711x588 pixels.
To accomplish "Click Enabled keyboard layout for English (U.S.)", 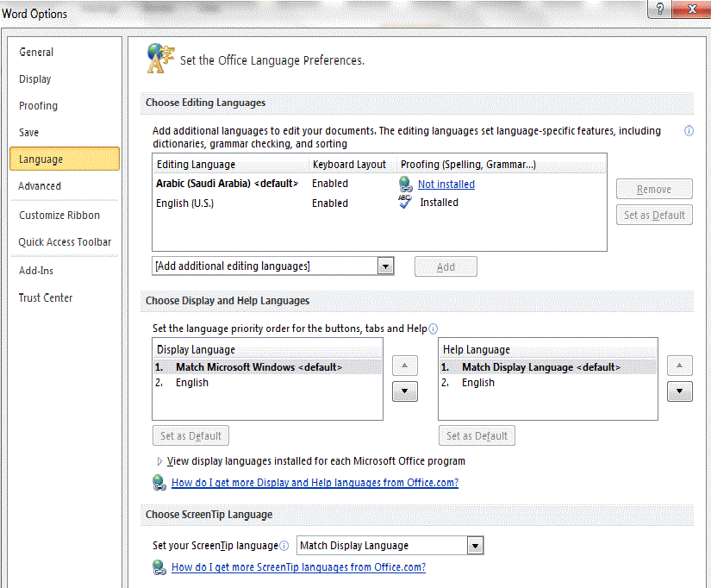I will pos(330,203).
